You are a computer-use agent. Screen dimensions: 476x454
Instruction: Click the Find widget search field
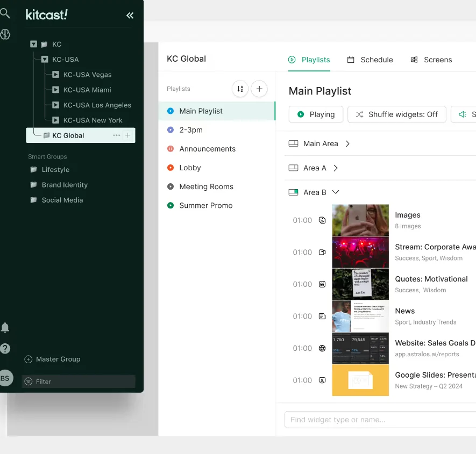coord(380,420)
